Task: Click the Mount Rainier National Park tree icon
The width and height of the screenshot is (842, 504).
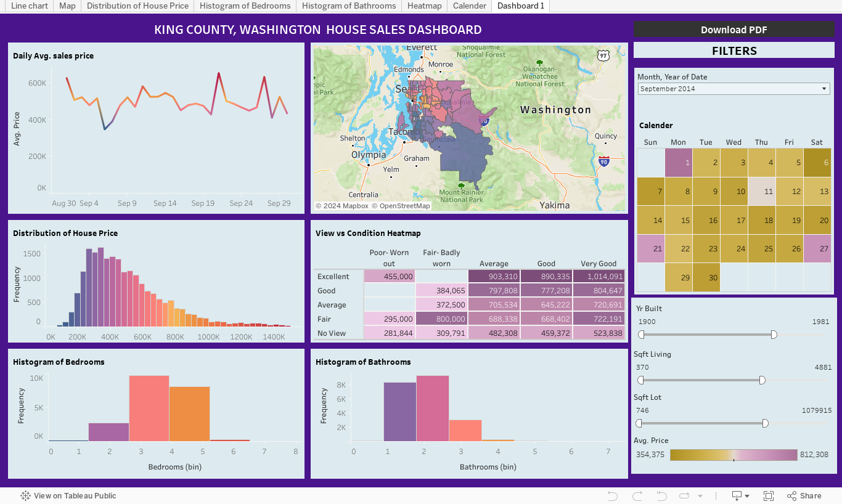Action: pos(462,185)
